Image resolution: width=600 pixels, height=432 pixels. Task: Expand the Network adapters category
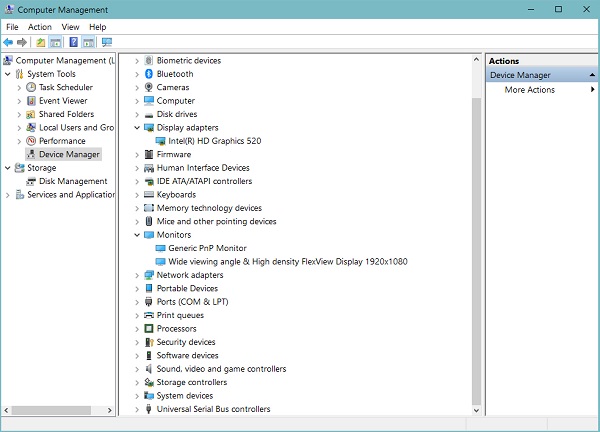point(138,275)
